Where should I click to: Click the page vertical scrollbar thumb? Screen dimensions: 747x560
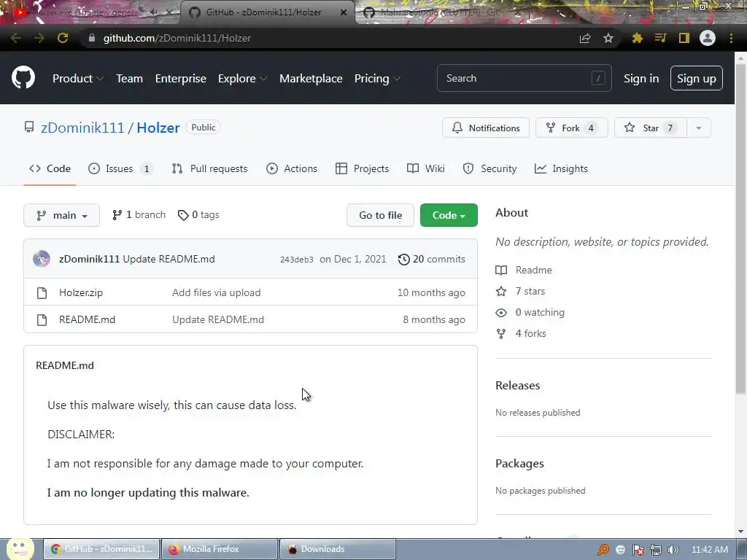[740, 227]
